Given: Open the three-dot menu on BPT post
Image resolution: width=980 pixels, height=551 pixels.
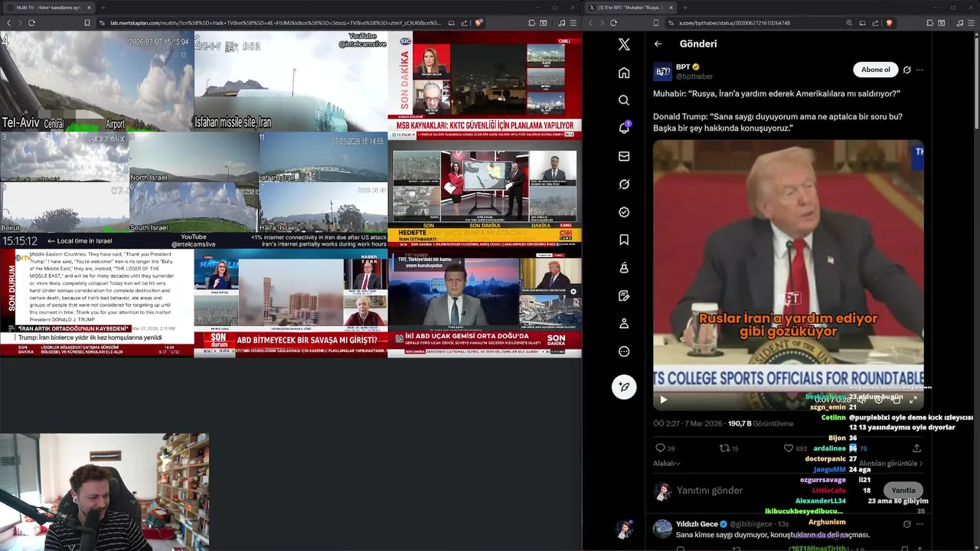Looking at the screenshot, I should [x=920, y=70].
